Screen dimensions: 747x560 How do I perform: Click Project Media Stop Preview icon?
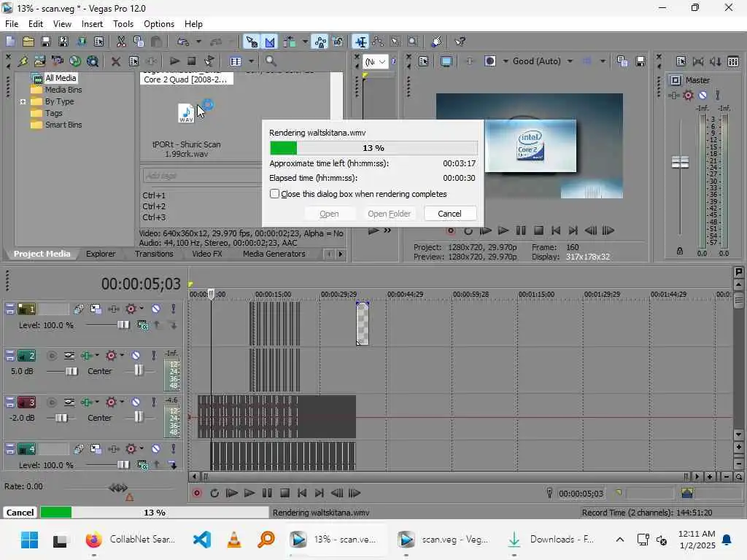[192, 61]
